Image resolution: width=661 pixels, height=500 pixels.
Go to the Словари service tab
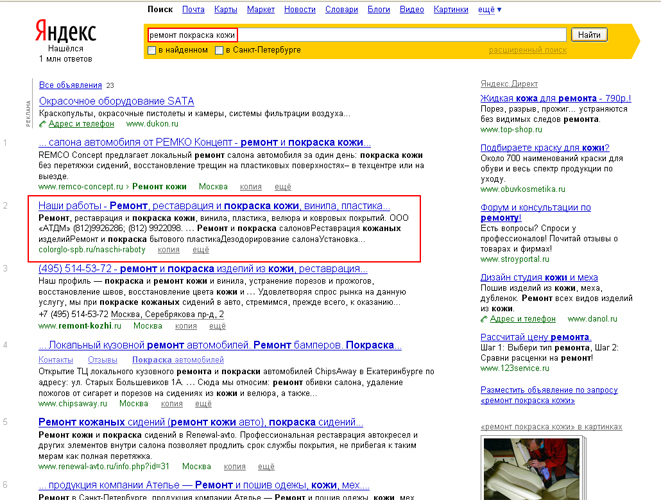tap(341, 9)
